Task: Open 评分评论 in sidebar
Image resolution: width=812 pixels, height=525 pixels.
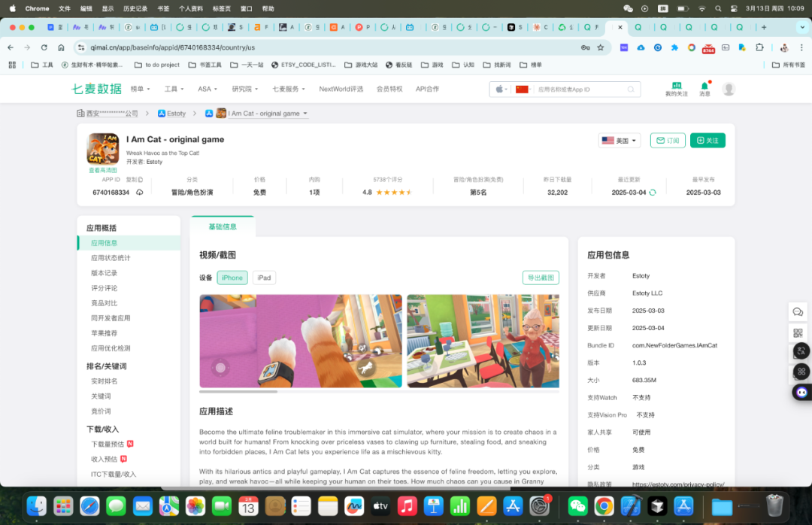Action: click(104, 287)
